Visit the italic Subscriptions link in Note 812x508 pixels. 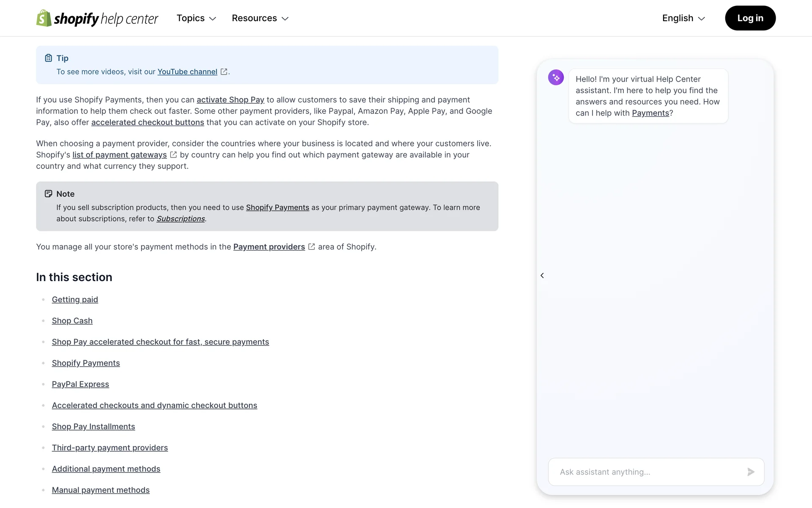point(181,218)
